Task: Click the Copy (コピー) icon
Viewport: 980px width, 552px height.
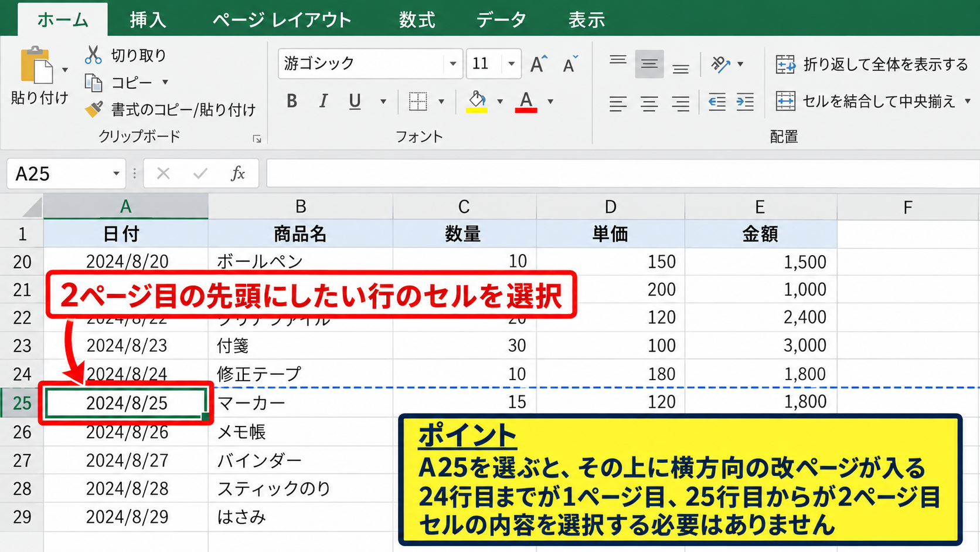Action: (x=93, y=82)
